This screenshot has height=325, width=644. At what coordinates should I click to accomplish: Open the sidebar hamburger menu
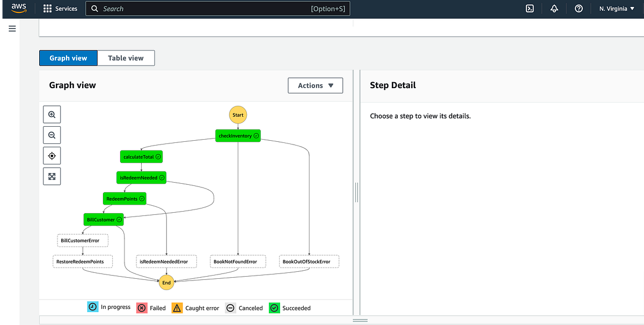(12, 28)
